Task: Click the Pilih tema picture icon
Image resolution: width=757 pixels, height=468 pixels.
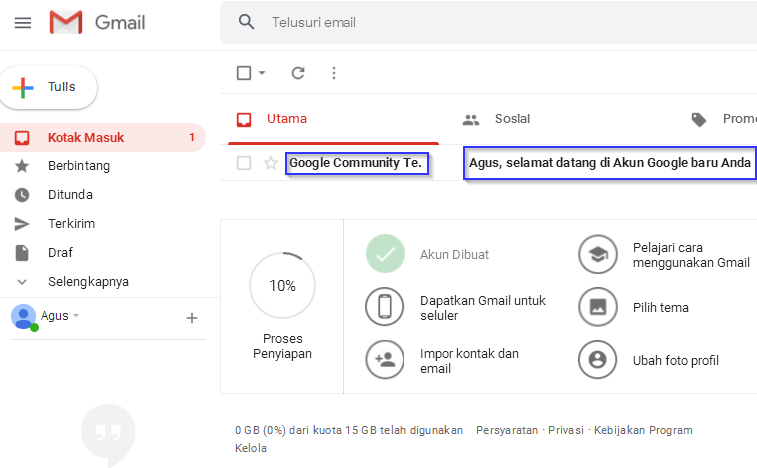Action: [x=598, y=307]
